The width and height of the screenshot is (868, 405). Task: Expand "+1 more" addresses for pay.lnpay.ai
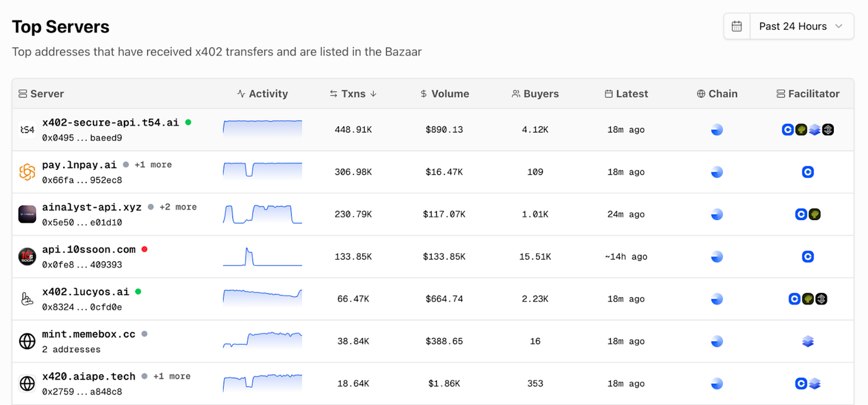coord(153,165)
